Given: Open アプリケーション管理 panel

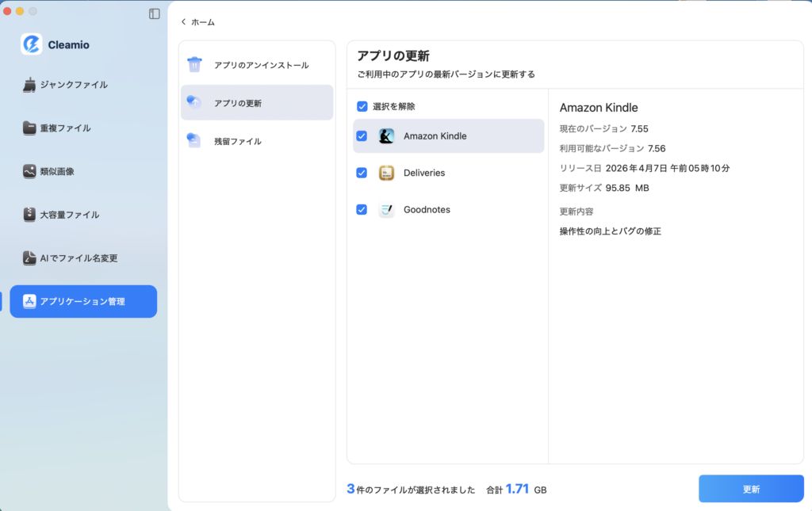Looking at the screenshot, I should tap(83, 301).
